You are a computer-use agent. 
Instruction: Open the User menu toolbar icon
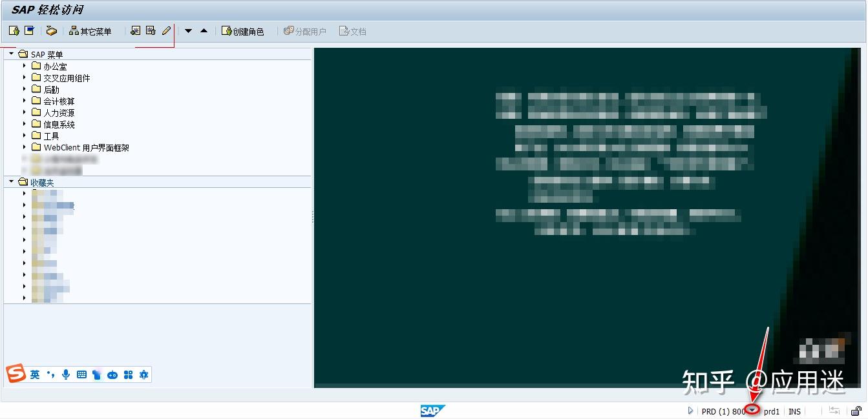[x=14, y=31]
